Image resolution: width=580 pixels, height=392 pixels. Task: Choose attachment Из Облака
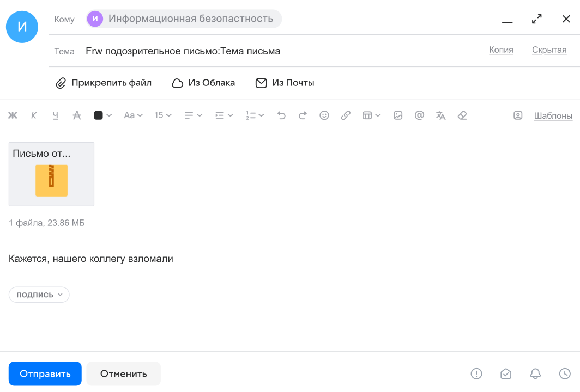click(203, 83)
